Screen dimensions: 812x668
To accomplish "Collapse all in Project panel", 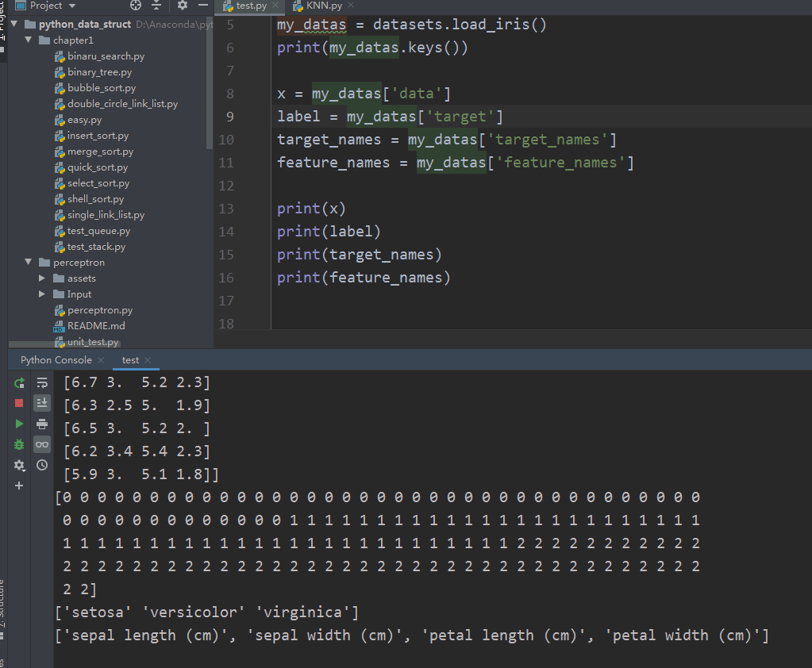I will coord(156,6).
